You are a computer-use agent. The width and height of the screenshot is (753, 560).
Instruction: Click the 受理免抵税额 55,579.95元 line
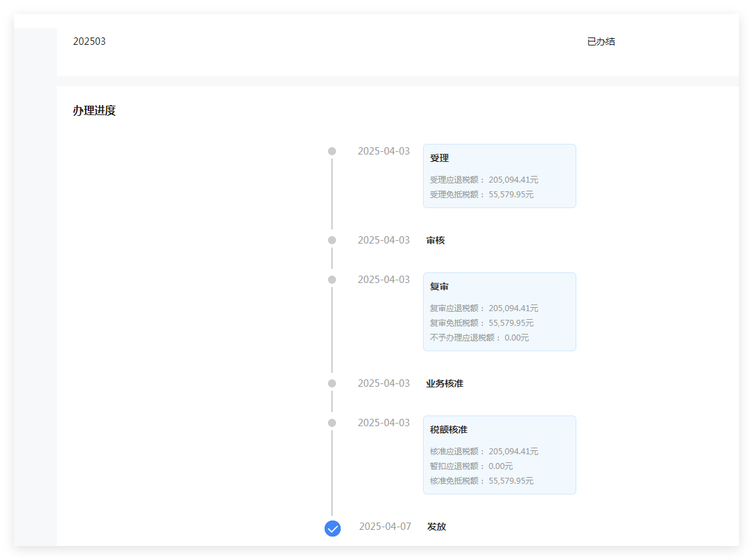[482, 194]
